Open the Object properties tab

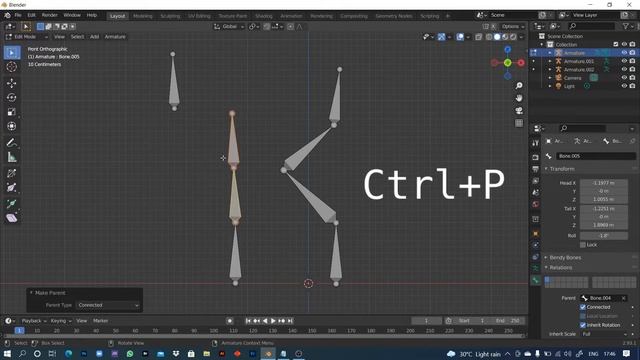[536, 233]
